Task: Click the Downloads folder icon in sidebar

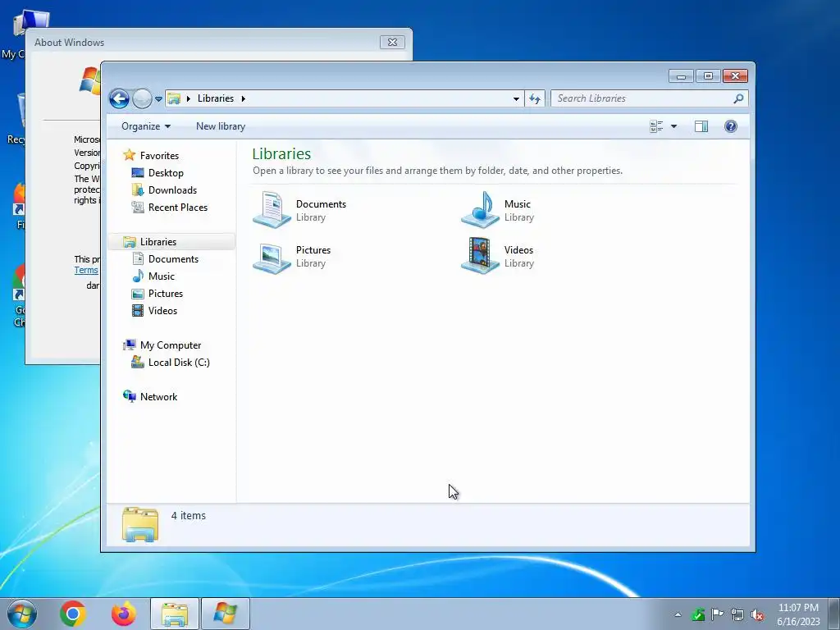Action: coord(138,190)
